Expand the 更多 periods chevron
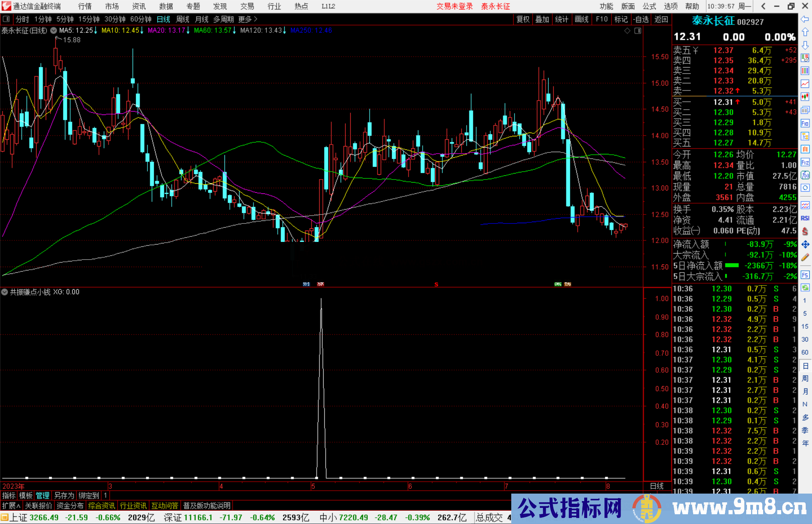Image resolution: width=812 pixels, height=524 pixels. pyautogui.click(x=256, y=19)
